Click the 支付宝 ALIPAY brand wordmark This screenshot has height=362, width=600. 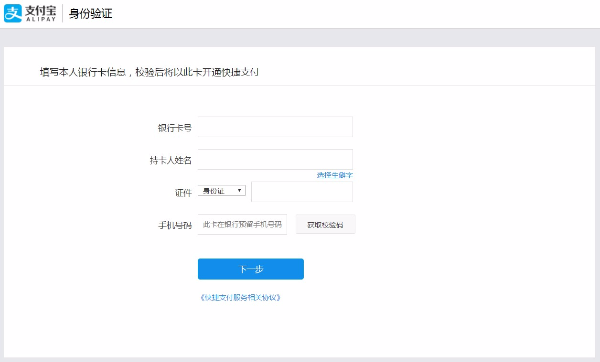(x=41, y=13)
